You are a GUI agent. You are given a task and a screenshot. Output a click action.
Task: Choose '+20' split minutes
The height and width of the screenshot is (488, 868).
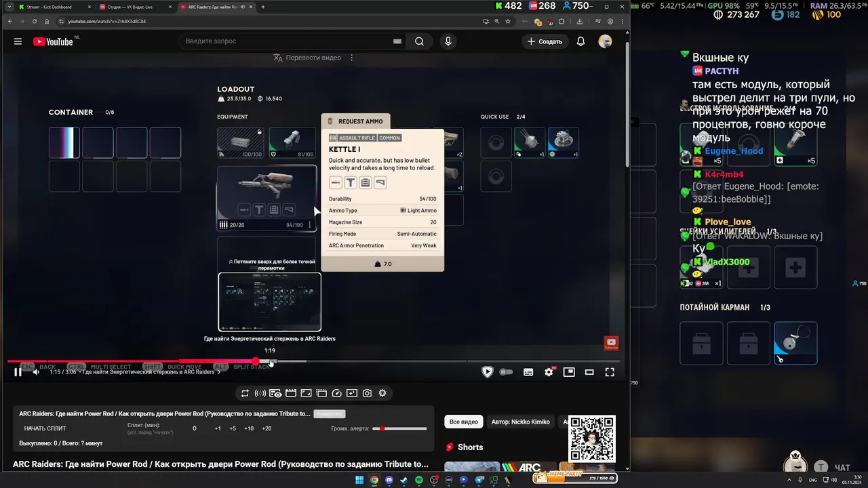coord(267,428)
